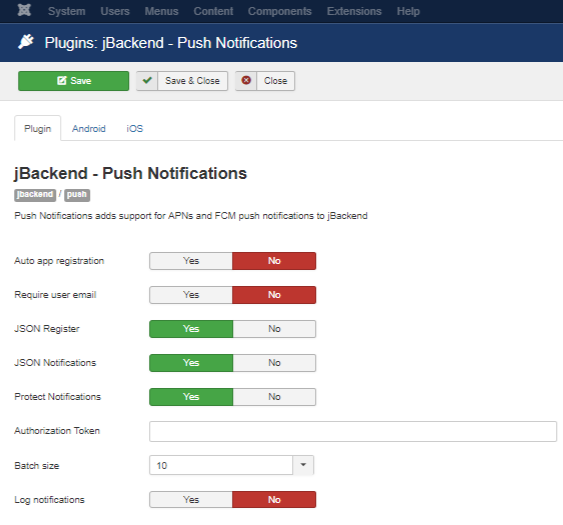
Task: Click the Save & Close button
Action: pyautogui.click(x=182, y=81)
